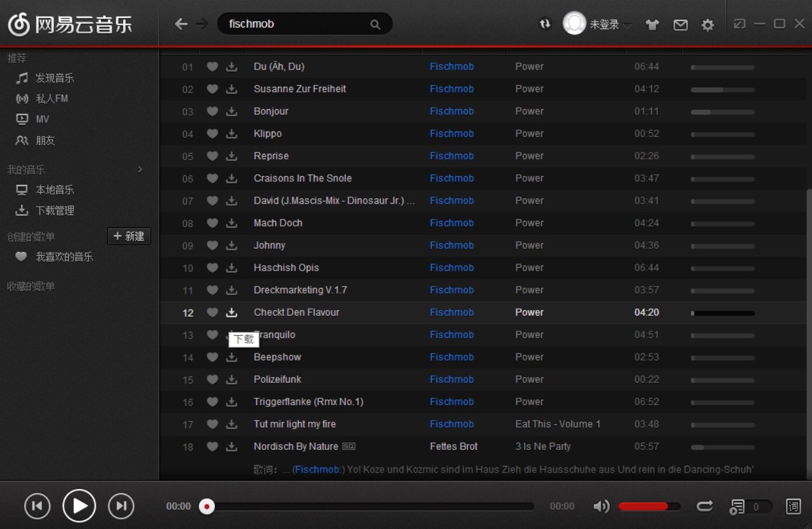Like the song Checkt Den Flavour
This screenshot has height=529, width=812.
click(212, 312)
